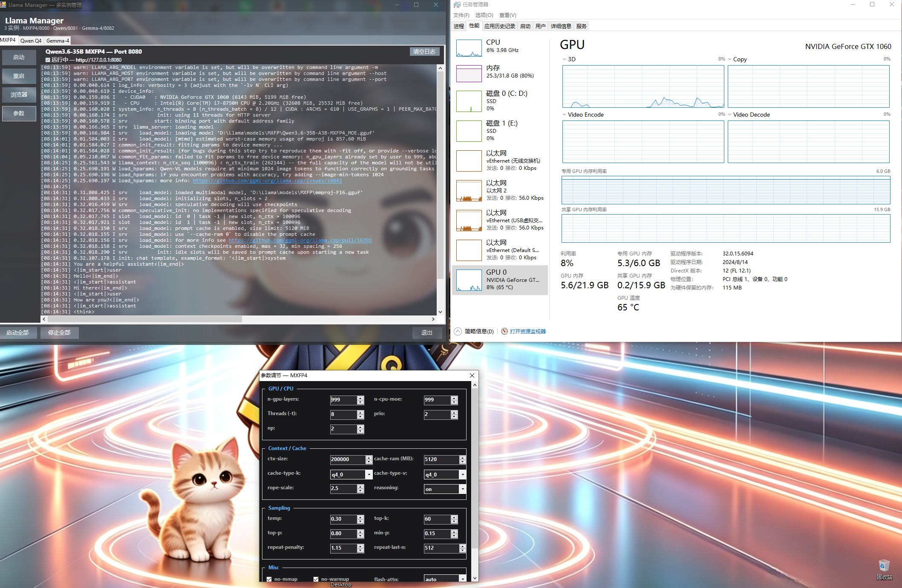The height and width of the screenshot is (588, 902).
Task: Click 浏览器 browser button in sidebar
Action: pyautogui.click(x=19, y=95)
